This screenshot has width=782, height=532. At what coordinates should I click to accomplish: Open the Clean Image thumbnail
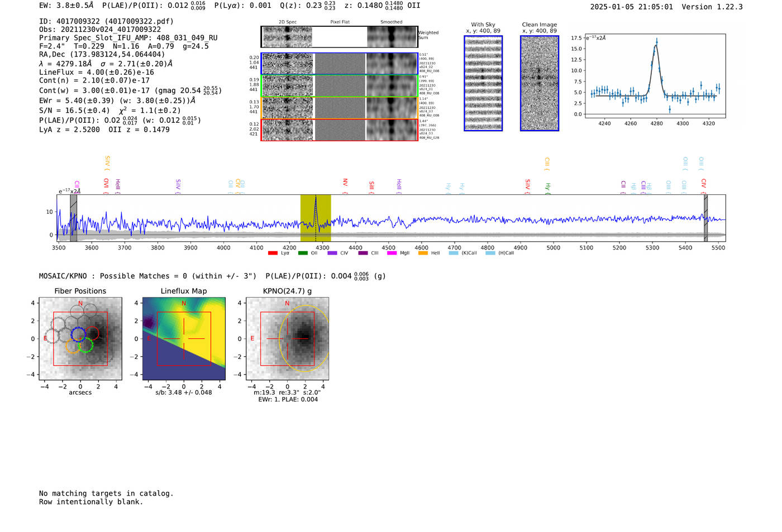click(x=540, y=83)
